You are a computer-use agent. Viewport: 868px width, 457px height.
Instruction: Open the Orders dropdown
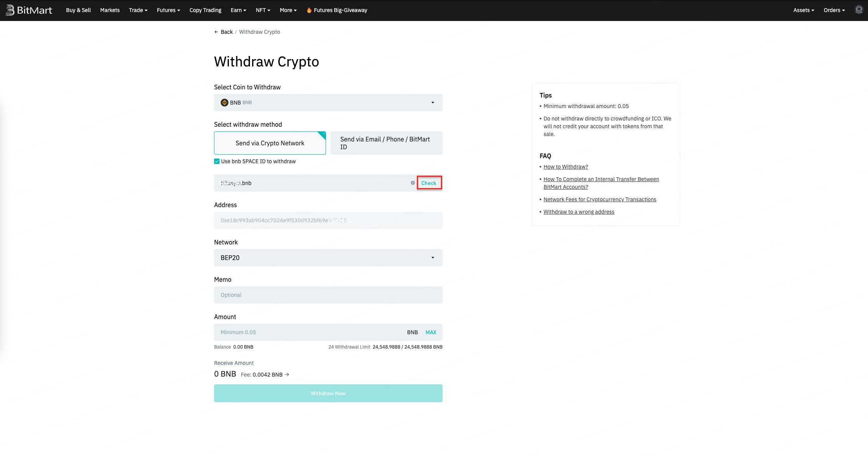click(835, 10)
